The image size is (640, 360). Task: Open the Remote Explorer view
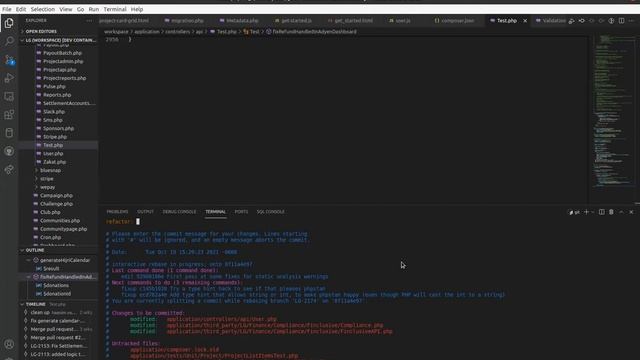[x=9, y=96]
